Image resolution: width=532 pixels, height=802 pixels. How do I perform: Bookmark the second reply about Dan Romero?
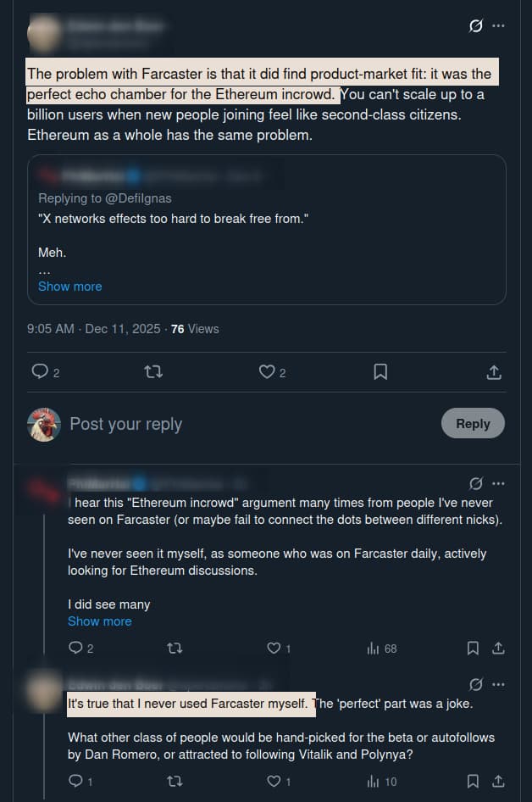(x=474, y=781)
